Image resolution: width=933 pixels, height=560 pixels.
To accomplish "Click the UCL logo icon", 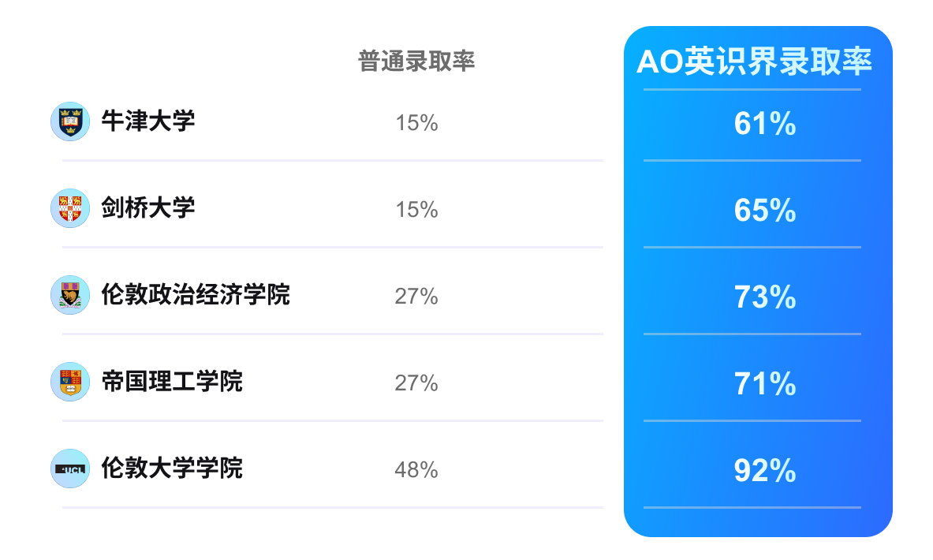I will [x=70, y=469].
